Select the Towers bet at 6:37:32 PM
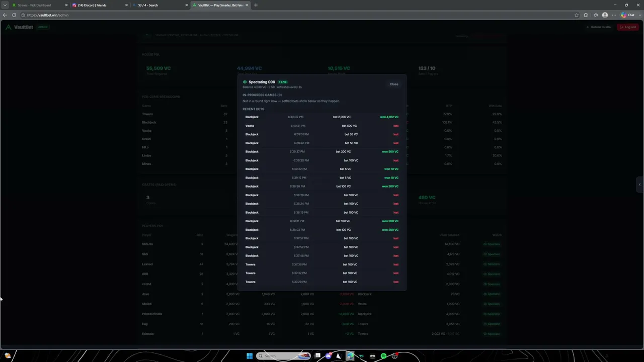The height and width of the screenshot is (362, 644). click(322, 273)
